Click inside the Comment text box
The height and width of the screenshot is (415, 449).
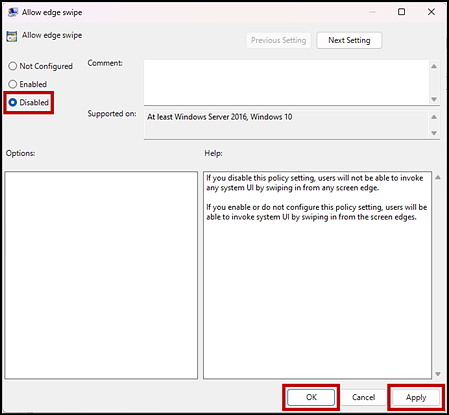[x=286, y=82]
